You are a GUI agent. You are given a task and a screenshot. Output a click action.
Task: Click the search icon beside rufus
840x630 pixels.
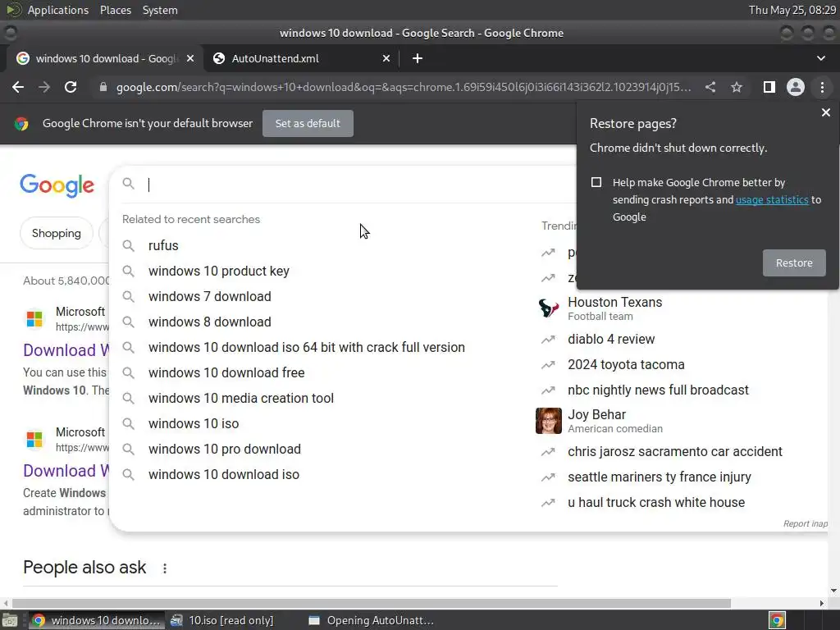pos(129,246)
